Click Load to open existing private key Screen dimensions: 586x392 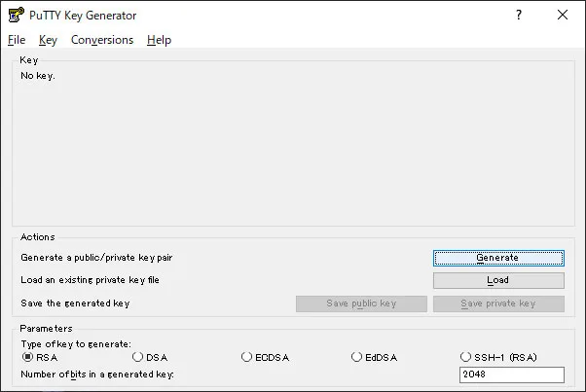click(x=498, y=280)
